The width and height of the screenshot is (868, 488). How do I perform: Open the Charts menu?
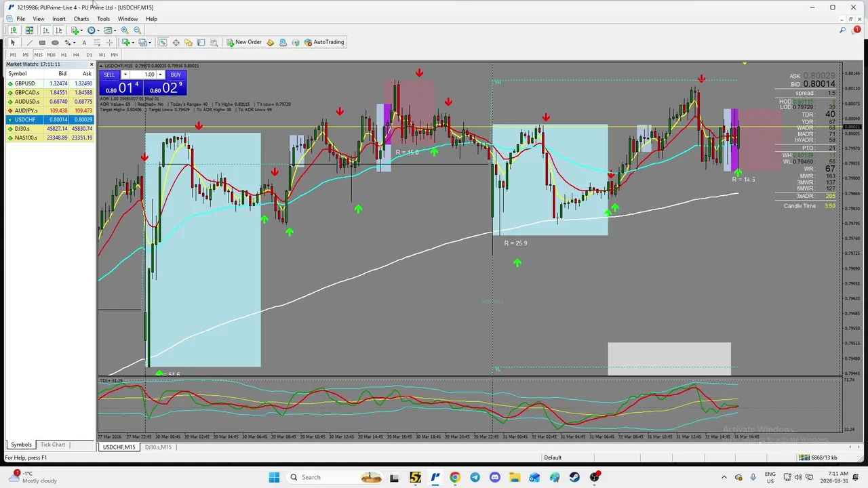coord(81,19)
